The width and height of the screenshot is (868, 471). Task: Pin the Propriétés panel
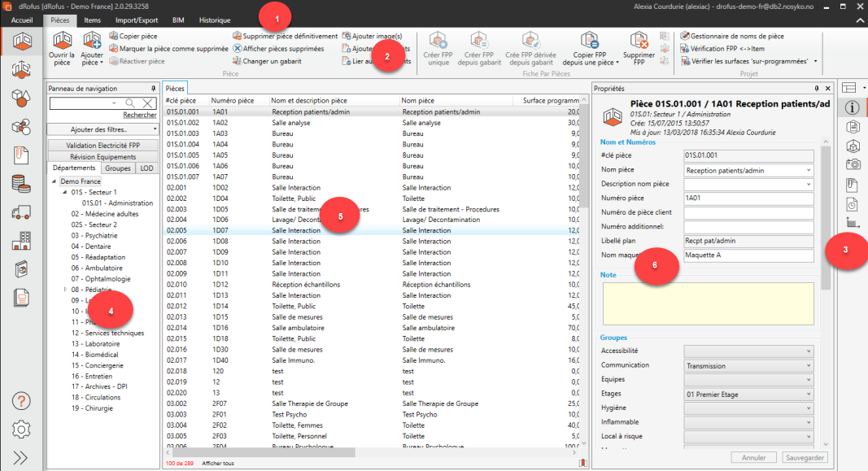(x=817, y=88)
